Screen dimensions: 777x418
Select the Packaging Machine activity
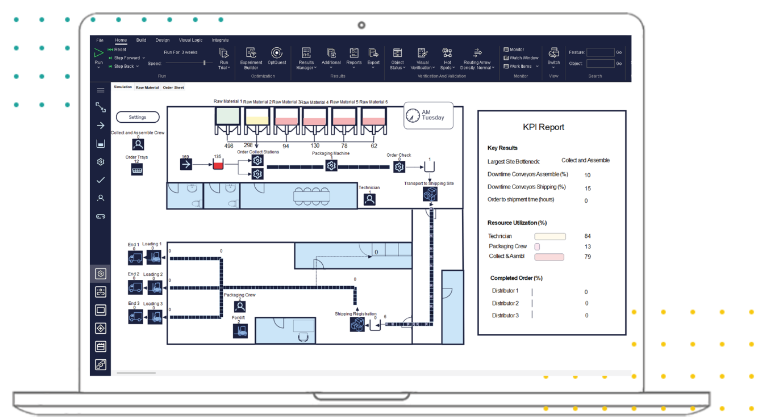[x=332, y=166]
